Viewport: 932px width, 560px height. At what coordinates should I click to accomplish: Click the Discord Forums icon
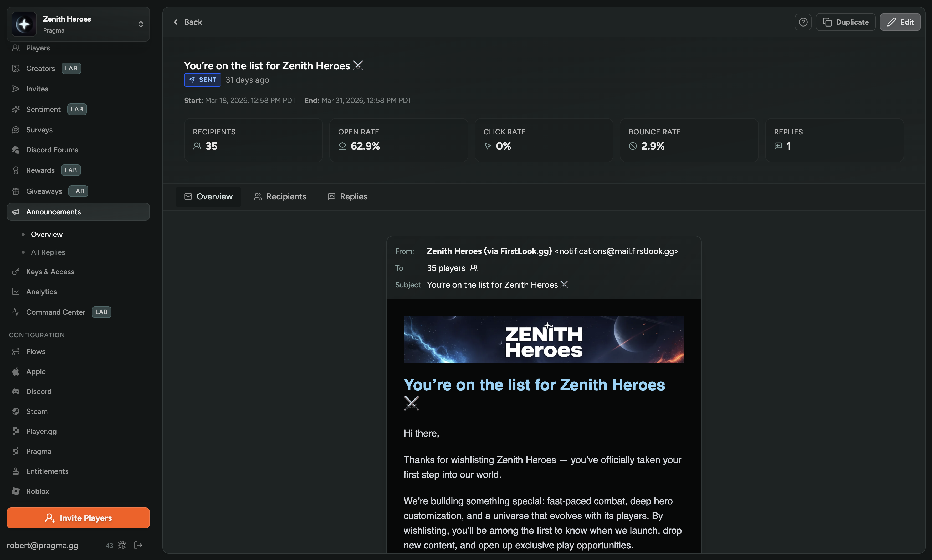click(x=16, y=150)
